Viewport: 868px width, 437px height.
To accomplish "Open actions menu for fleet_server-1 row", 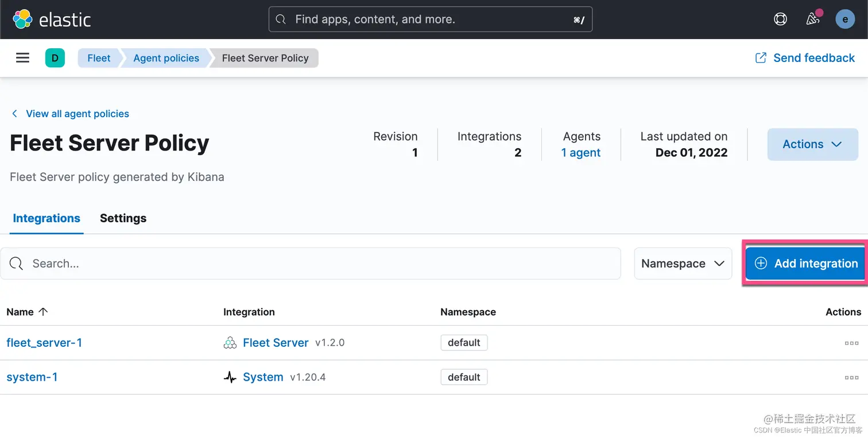I will (851, 343).
